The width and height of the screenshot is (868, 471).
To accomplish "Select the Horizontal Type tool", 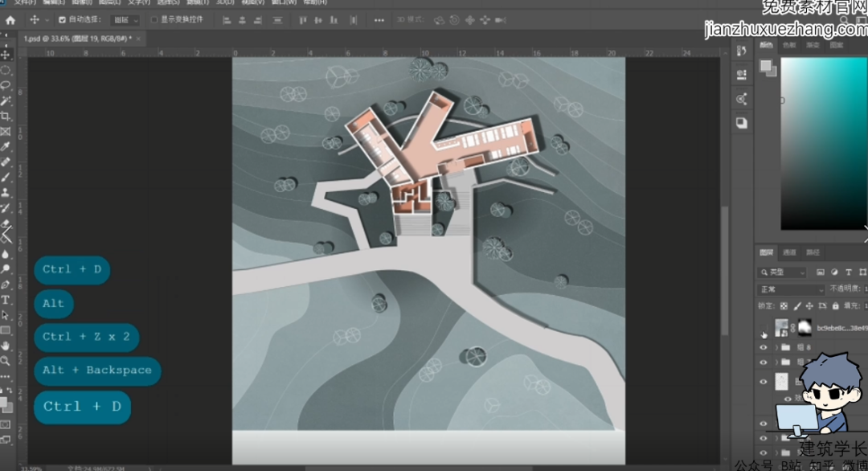I will 6,300.
